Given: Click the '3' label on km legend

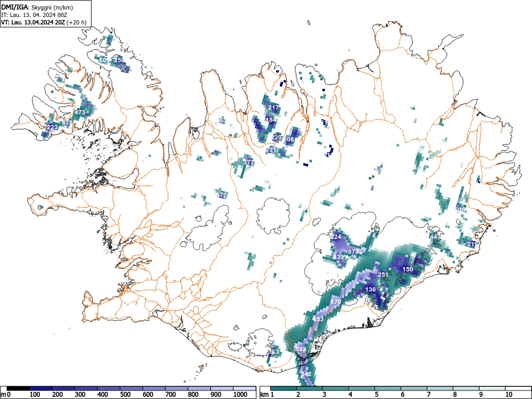Looking at the screenshot, I should click(325, 395).
